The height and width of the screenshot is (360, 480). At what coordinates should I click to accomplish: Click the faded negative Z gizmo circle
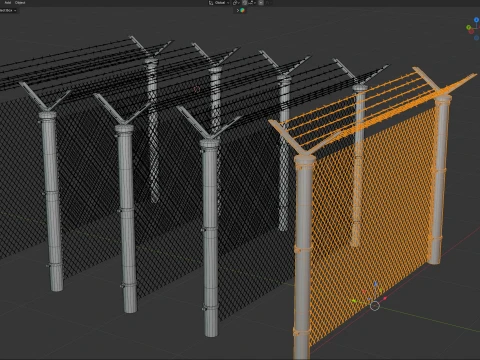[x=476, y=38]
